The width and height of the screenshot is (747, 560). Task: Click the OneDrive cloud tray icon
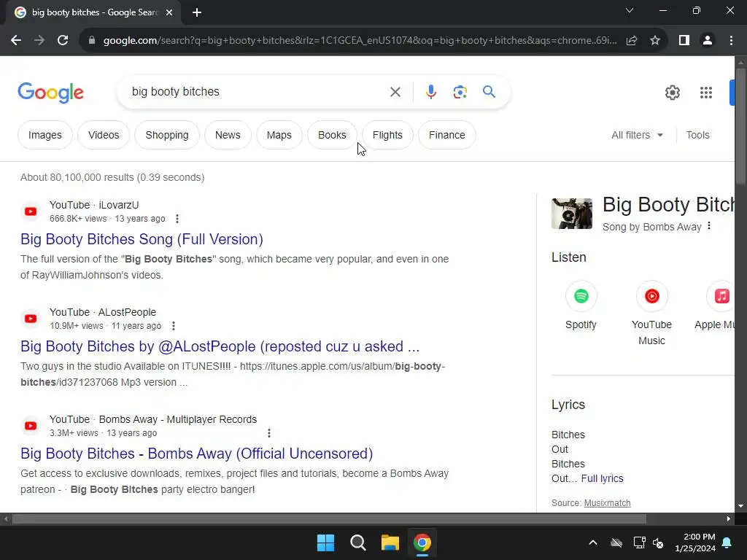pos(616,542)
